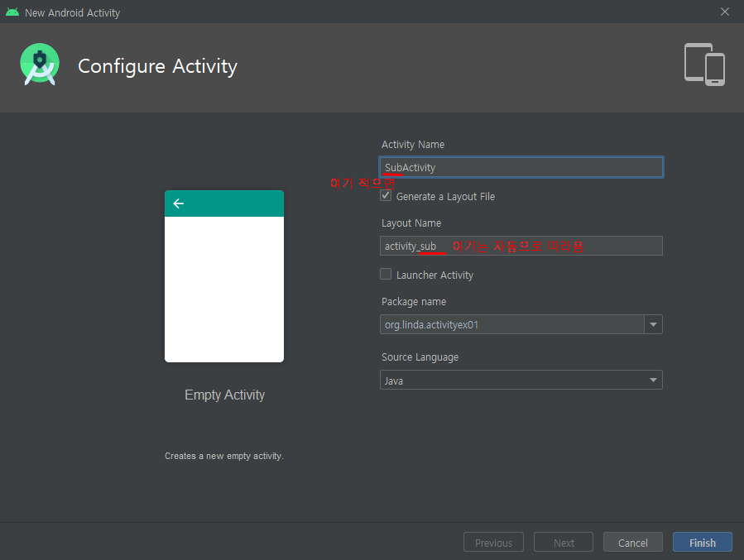Click the Empty Activity label
Viewport: 744px width, 560px height.
[x=224, y=395]
